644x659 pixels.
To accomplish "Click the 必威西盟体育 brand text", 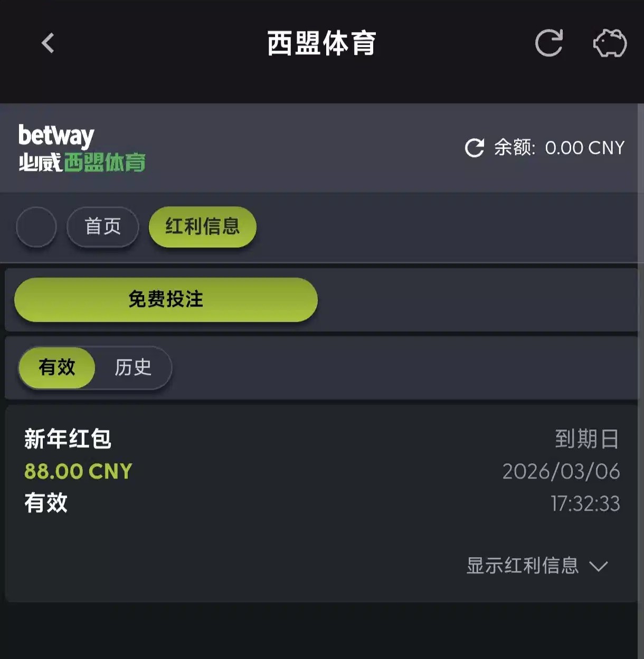I will (82, 163).
